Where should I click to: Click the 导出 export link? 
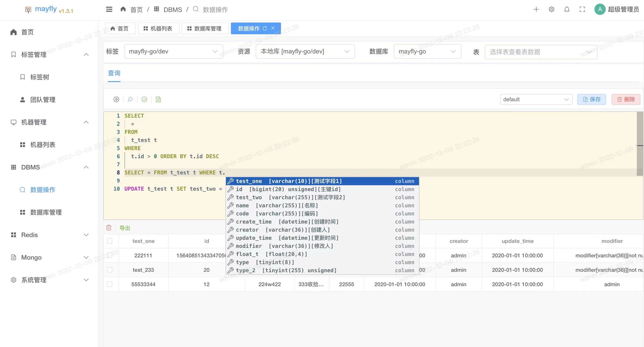[x=125, y=228]
